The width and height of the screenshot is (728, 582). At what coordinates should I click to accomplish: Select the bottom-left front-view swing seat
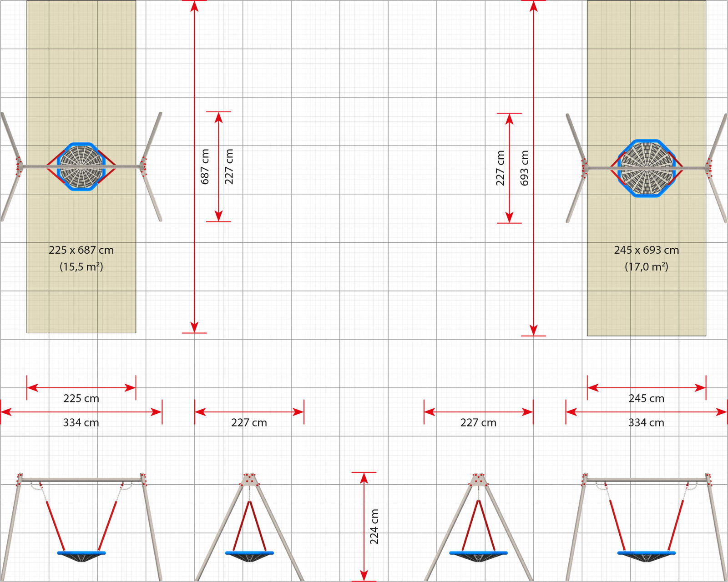(x=81, y=554)
